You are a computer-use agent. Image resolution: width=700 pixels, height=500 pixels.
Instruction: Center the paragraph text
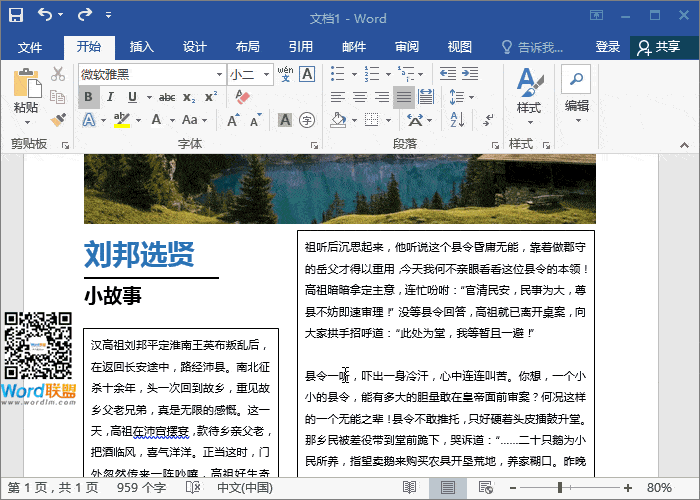(360, 97)
